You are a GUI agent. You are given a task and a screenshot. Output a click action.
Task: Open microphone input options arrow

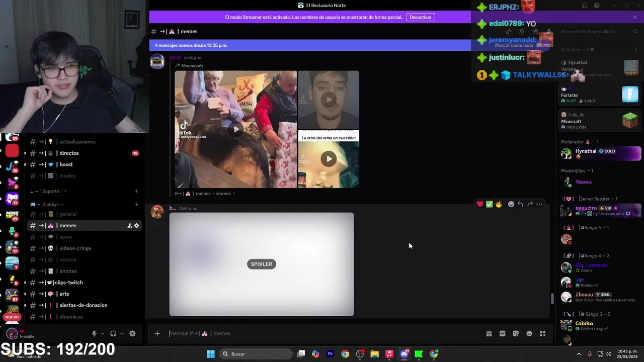coord(103,333)
